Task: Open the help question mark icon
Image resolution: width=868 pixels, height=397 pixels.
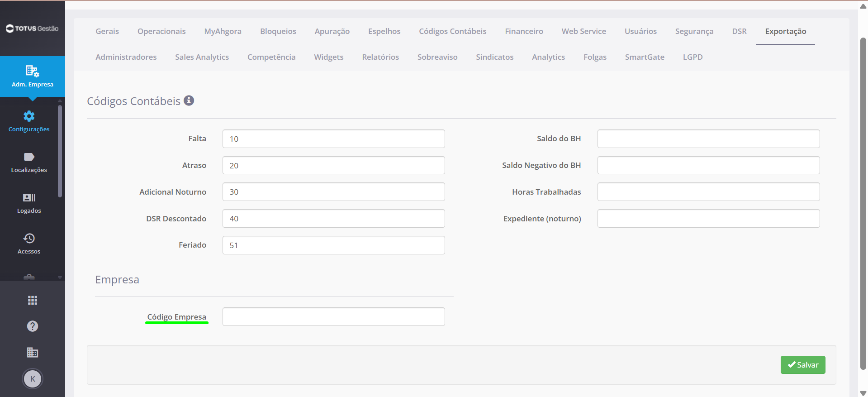Action: click(x=33, y=326)
